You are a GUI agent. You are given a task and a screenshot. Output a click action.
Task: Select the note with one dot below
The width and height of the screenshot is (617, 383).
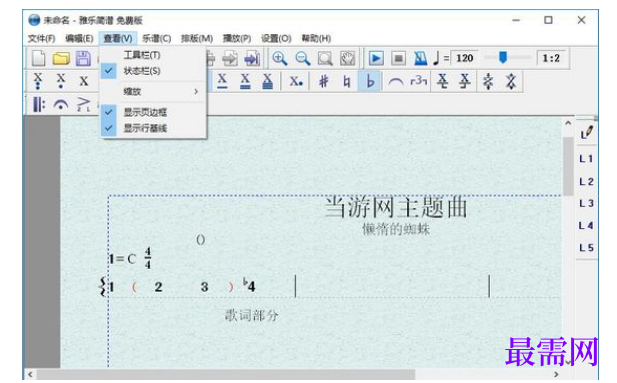(x=61, y=81)
